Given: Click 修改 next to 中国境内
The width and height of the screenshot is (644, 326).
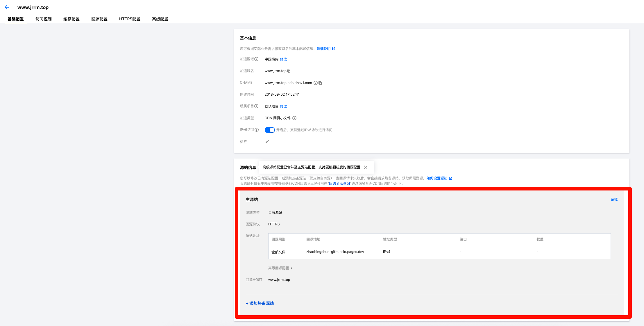Looking at the screenshot, I should 283,59.
